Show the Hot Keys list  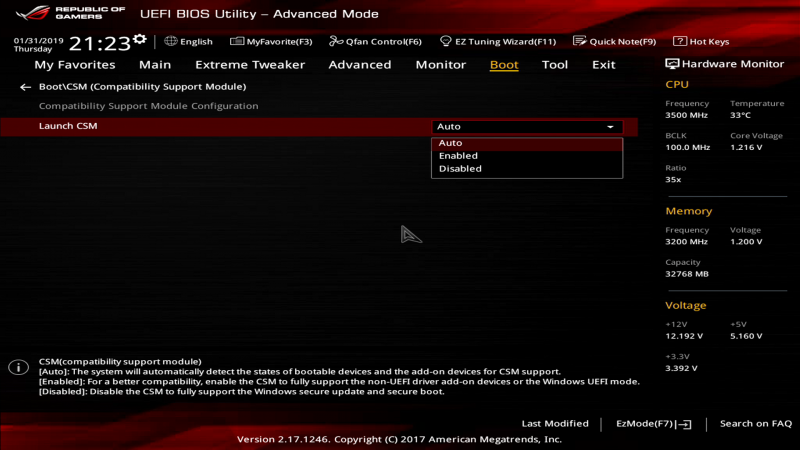click(709, 42)
